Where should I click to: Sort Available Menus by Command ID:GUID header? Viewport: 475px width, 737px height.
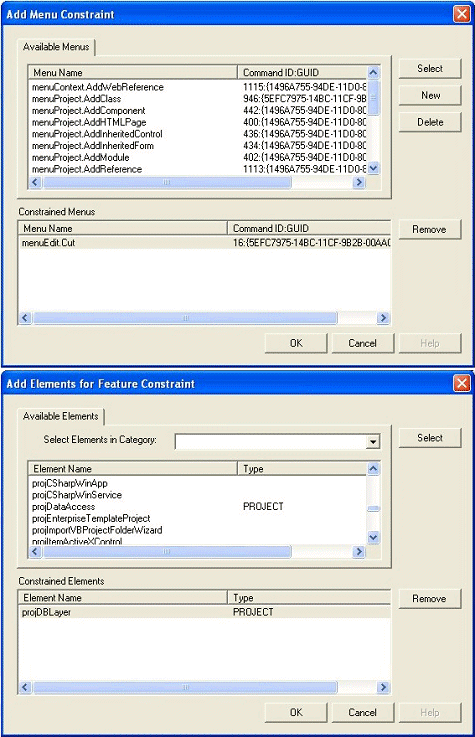pos(302,72)
